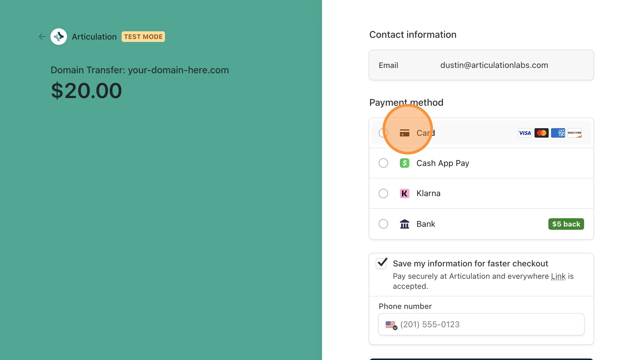Select the Klarna radio button
Image resolution: width=644 pixels, height=360 pixels.
click(x=383, y=193)
